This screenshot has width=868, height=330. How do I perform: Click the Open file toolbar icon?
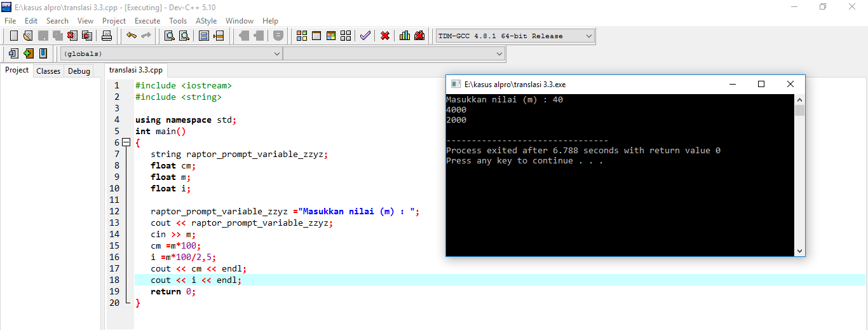29,36
